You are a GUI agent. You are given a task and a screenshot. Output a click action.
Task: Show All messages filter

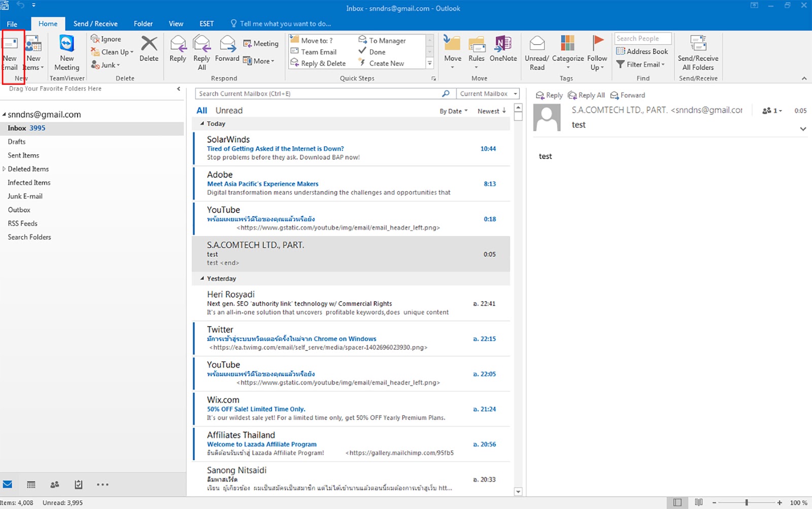[201, 111]
